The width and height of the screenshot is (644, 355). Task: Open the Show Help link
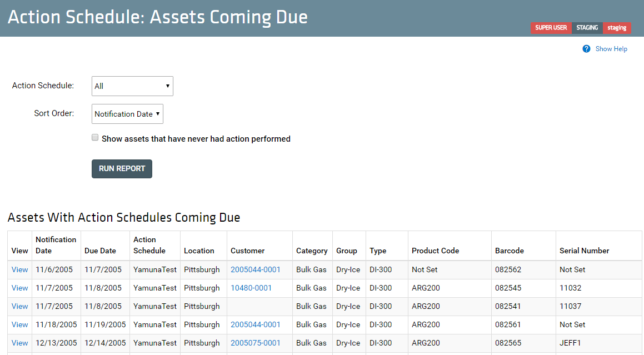pos(611,49)
